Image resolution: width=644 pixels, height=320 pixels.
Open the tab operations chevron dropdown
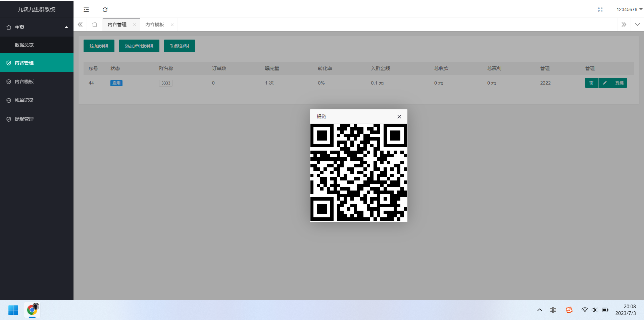click(637, 24)
